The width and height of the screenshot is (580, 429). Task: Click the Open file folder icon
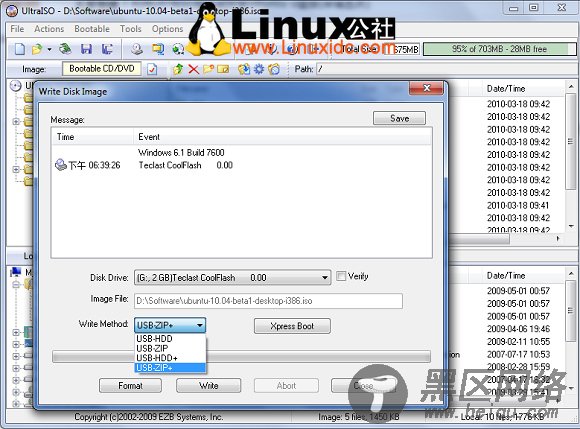pyautogui.click(x=37, y=49)
